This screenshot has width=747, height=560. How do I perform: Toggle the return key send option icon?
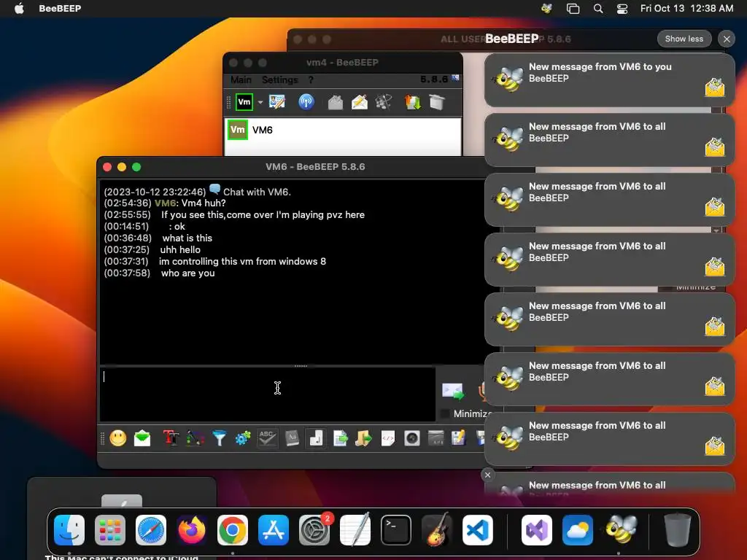(316, 438)
